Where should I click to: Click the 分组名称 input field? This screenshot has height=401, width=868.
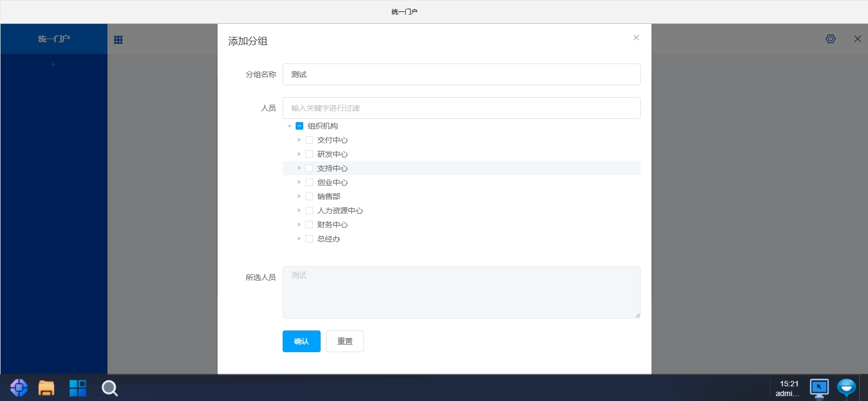point(462,74)
